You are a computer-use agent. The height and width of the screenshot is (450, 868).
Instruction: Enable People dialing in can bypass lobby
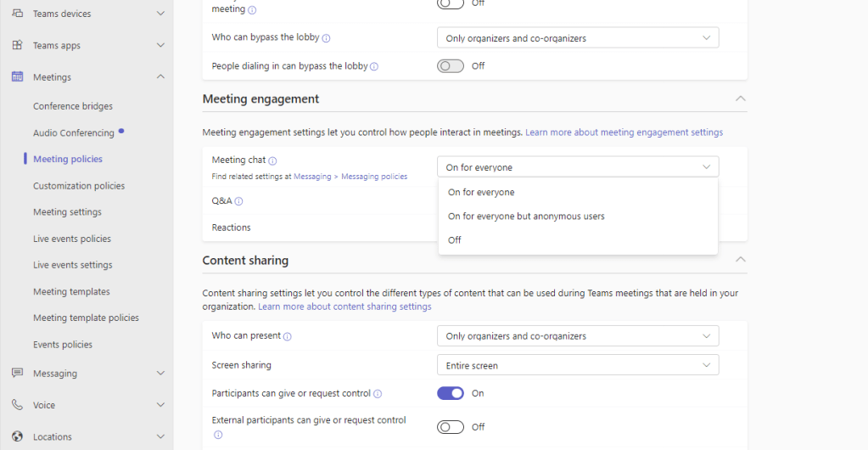coord(451,66)
